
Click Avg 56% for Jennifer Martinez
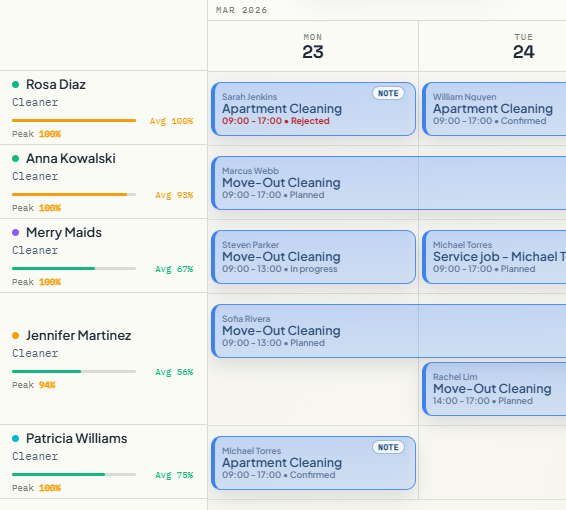coord(174,372)
